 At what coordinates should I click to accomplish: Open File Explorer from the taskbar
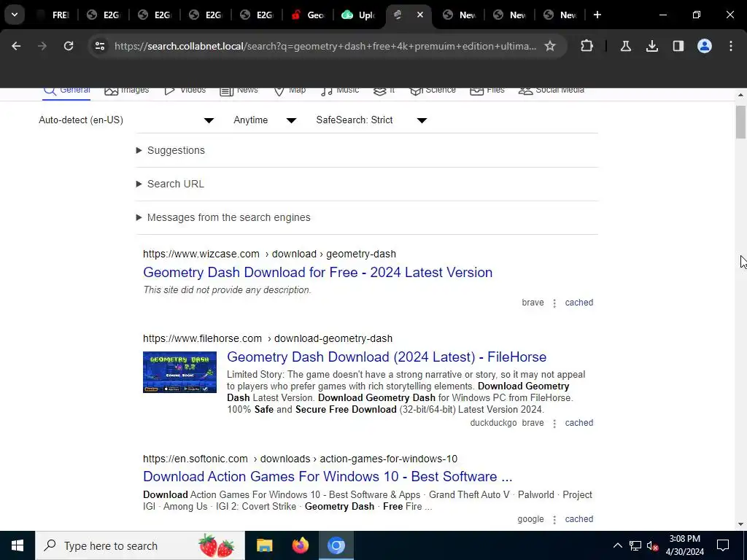pyautogui.click(x=264, y=545)
